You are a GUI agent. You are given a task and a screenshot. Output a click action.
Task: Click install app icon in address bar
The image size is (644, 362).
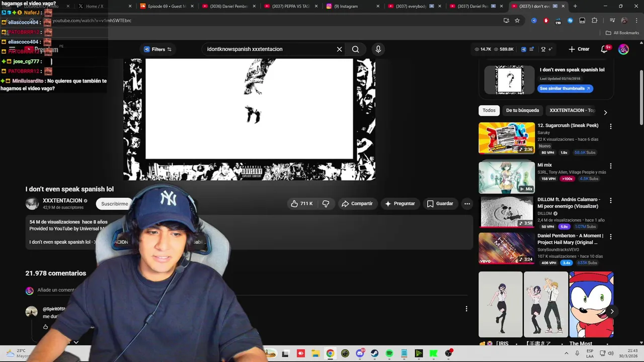506,21
